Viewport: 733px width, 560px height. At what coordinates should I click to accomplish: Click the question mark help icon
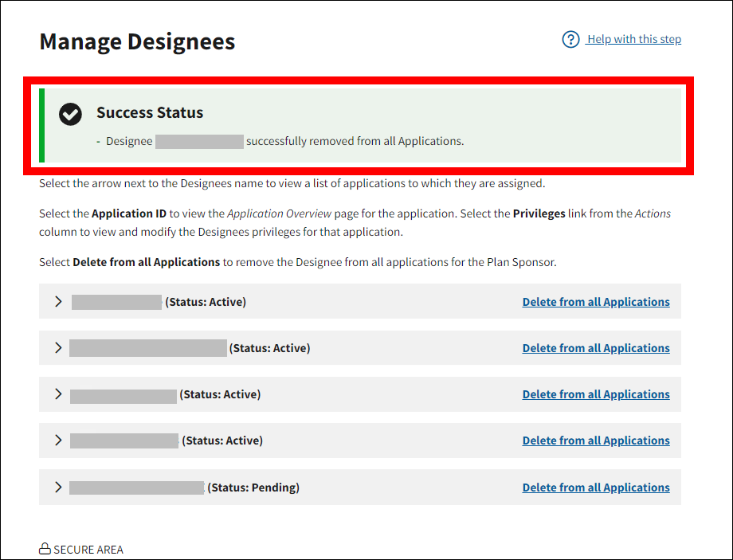570,40
